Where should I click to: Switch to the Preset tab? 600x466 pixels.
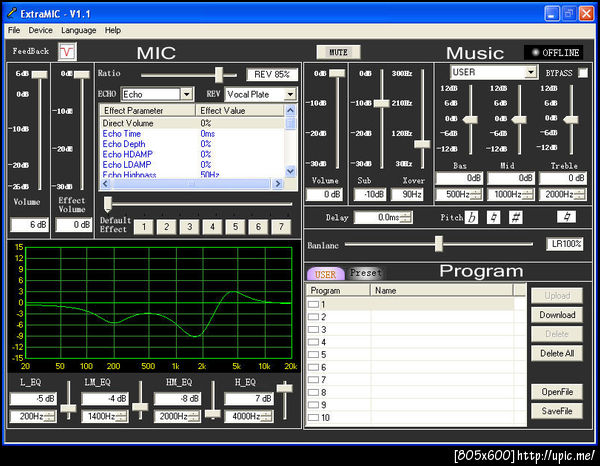tap(365, 273)
